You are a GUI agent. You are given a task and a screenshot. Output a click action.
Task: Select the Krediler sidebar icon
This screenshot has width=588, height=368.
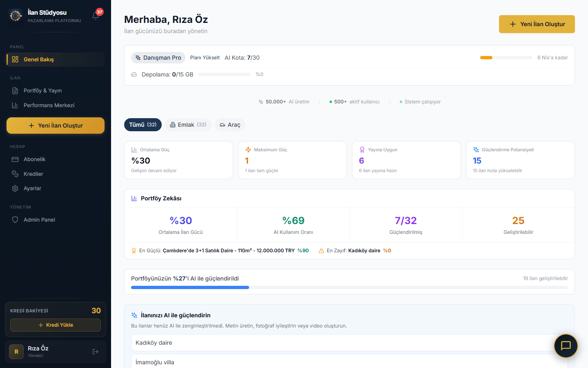coord(15,174)
